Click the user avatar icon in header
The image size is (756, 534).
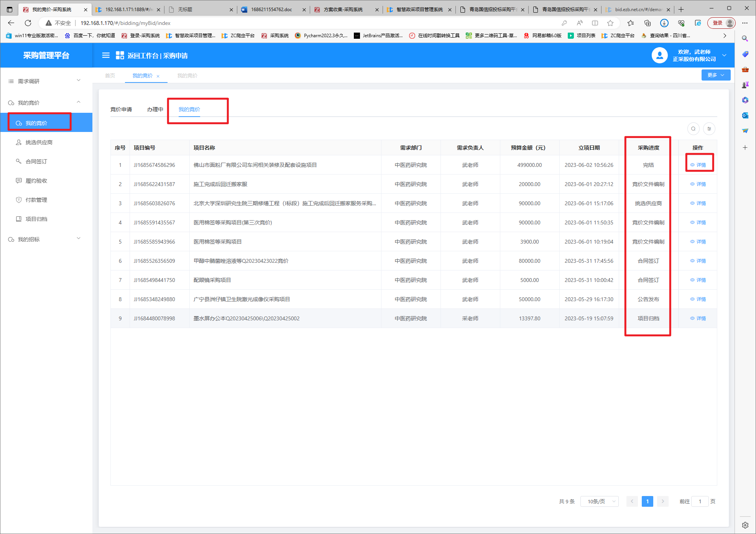tap(659, 56)
